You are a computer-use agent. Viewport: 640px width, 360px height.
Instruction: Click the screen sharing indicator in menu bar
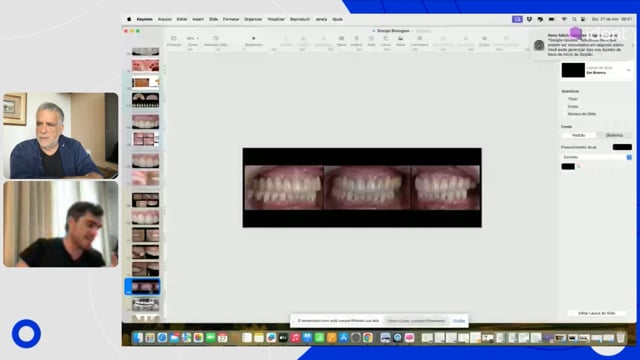tap(517, 19)
